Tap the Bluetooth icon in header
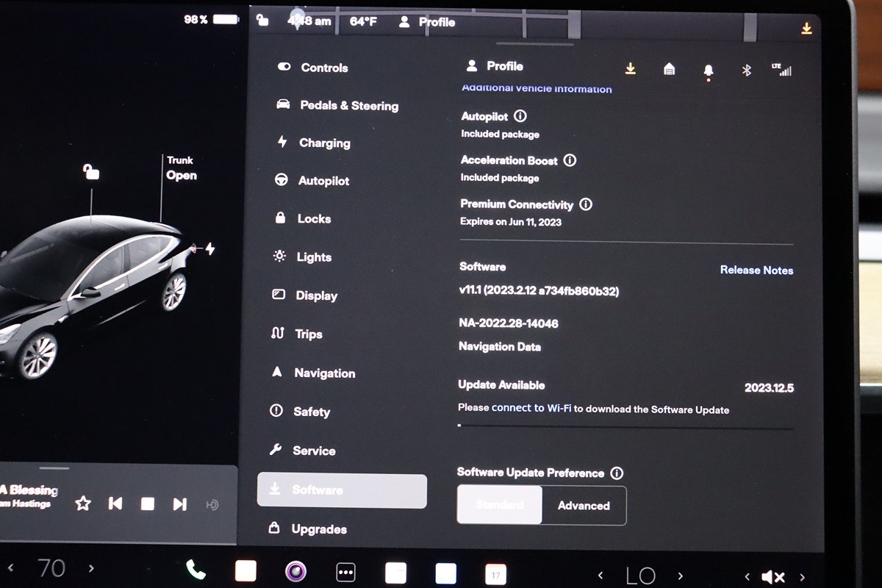882x588 pixels. coord(746,70)
